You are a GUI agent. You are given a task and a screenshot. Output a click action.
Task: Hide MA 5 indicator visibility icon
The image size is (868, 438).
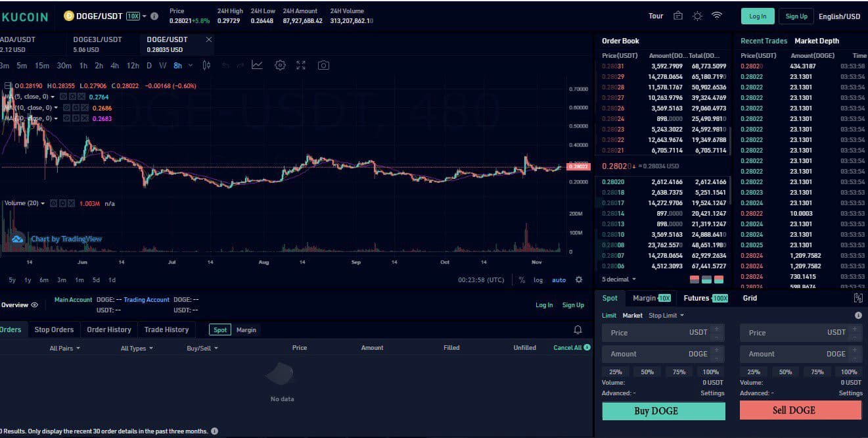tap(64, 97)
